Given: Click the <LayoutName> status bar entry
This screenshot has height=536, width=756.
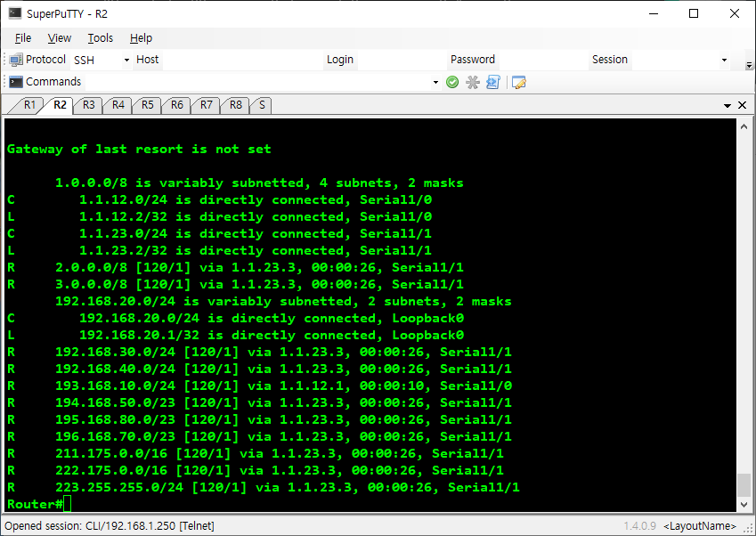Looking at the screenshot, I should 700,526.
